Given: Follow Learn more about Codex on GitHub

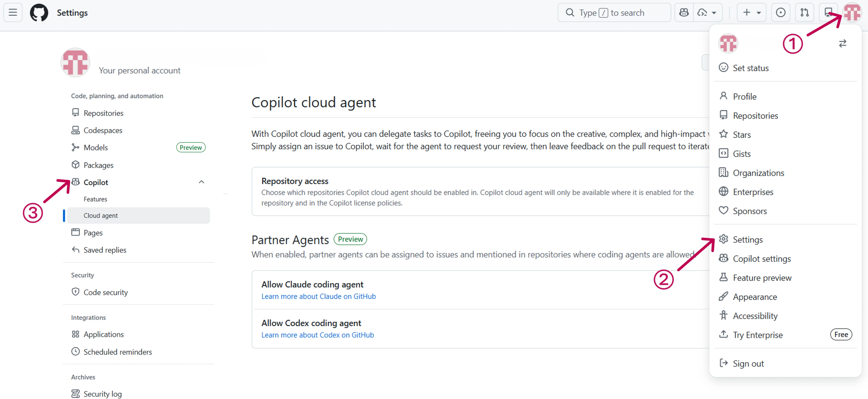Looking at the screenshot, I should [317, 335].
